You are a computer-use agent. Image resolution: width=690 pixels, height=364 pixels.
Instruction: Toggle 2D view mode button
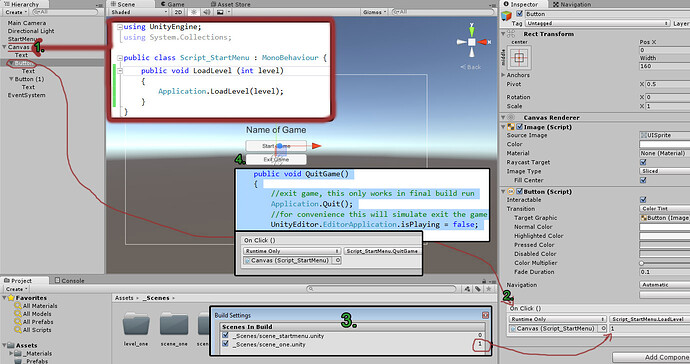pyautogui.click(x=178, y=12)
